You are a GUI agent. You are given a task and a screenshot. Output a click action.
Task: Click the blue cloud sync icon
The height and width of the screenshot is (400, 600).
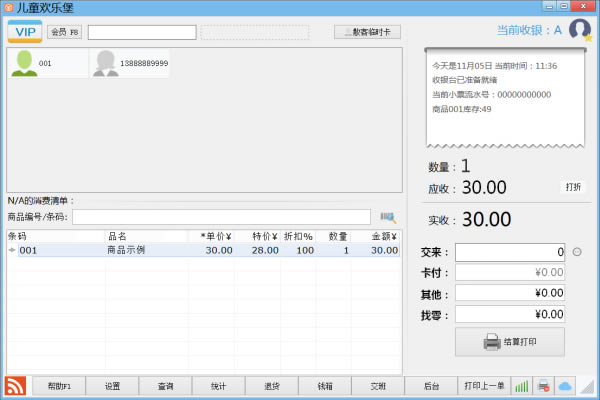click(x=565, y=386)
